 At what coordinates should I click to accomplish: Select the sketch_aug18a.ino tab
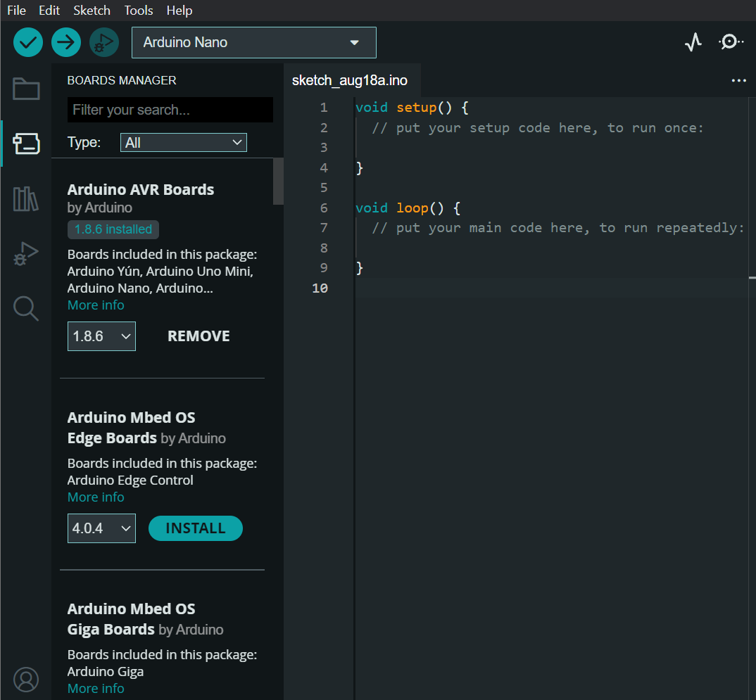[x=350, y=81]
